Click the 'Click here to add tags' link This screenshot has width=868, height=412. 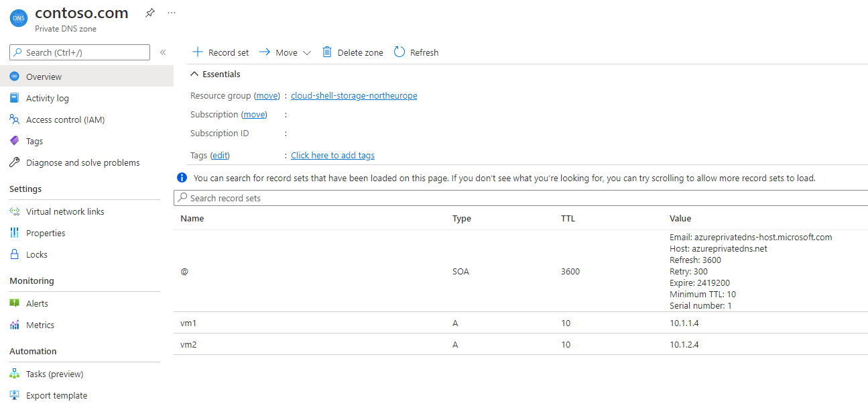[332, 155]
